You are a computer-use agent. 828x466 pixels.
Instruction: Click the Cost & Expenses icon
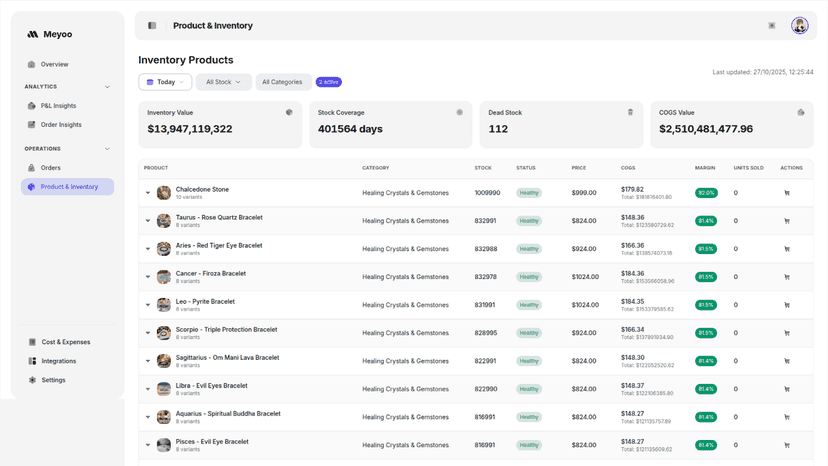pyautogui.click(x=32, y=342)
